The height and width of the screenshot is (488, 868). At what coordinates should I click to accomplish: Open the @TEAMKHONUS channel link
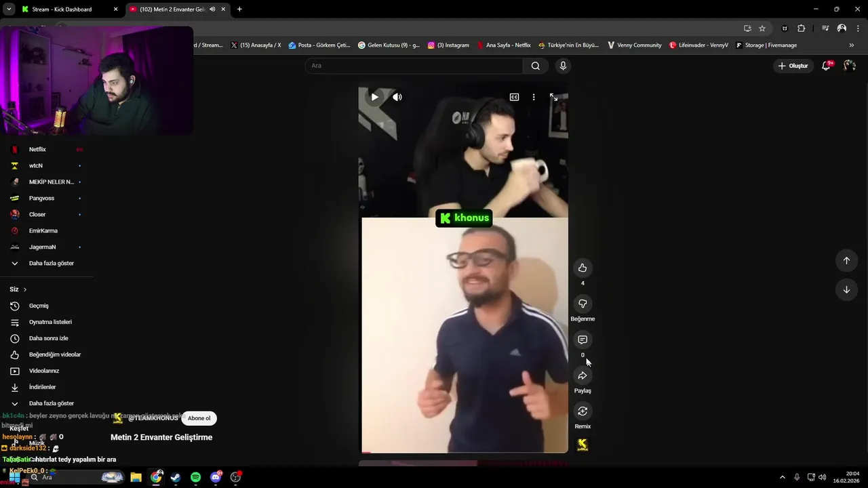[x=153, y=418]
